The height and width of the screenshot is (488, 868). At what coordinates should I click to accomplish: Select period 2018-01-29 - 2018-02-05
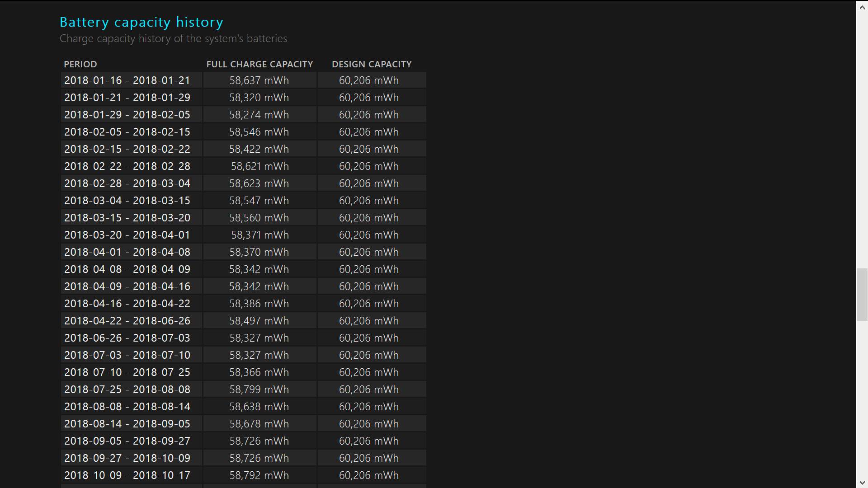click(x=127, y=115)
